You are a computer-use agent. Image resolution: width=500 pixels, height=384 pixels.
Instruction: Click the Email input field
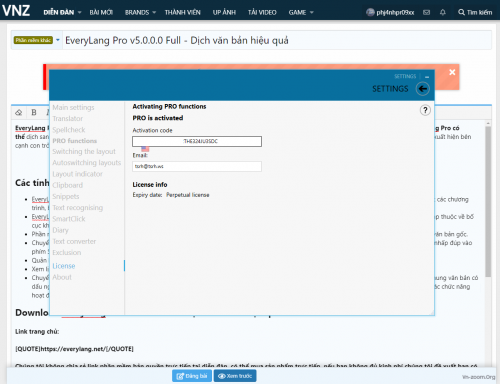(197, 166)
